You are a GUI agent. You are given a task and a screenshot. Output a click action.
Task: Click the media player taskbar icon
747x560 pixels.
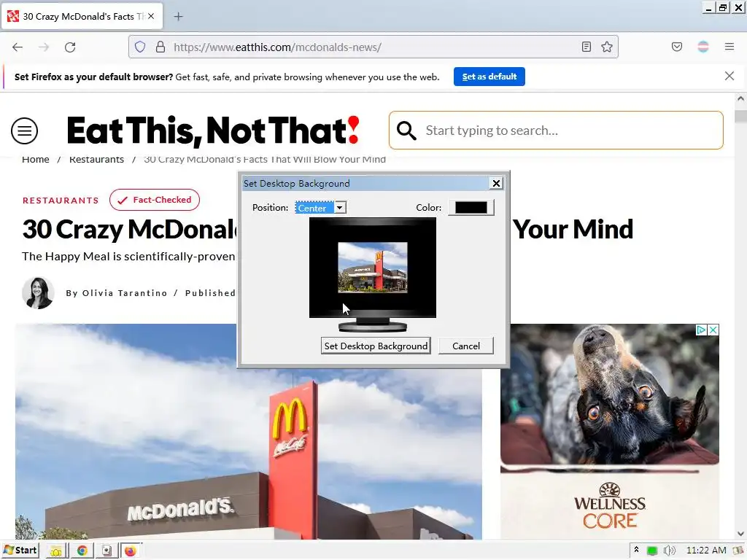[x=107, y=551]
